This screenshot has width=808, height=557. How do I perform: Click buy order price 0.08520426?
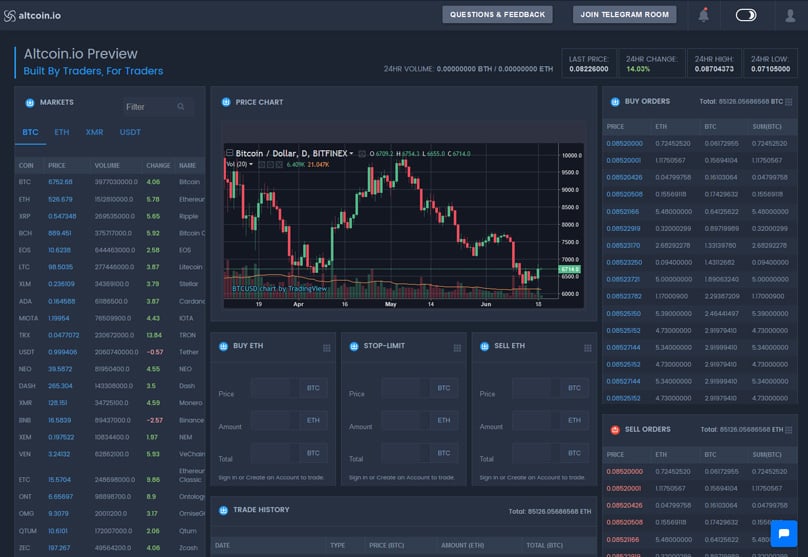point(624,177)
